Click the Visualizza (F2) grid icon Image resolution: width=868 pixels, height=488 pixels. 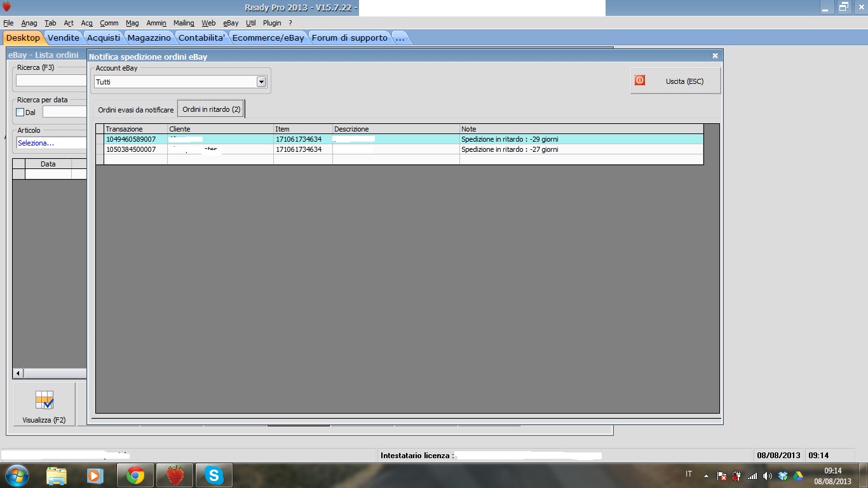click(x=44, y=400)
